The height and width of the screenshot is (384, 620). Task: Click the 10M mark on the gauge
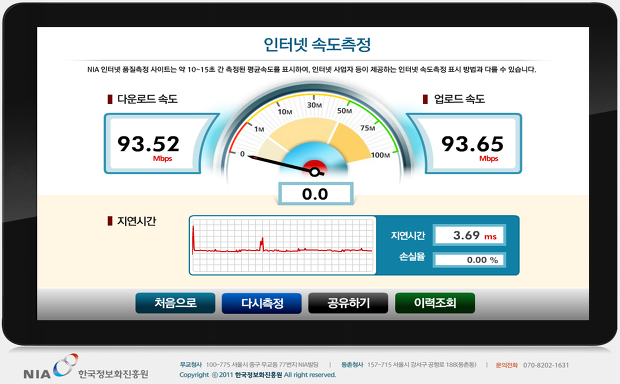285,112
